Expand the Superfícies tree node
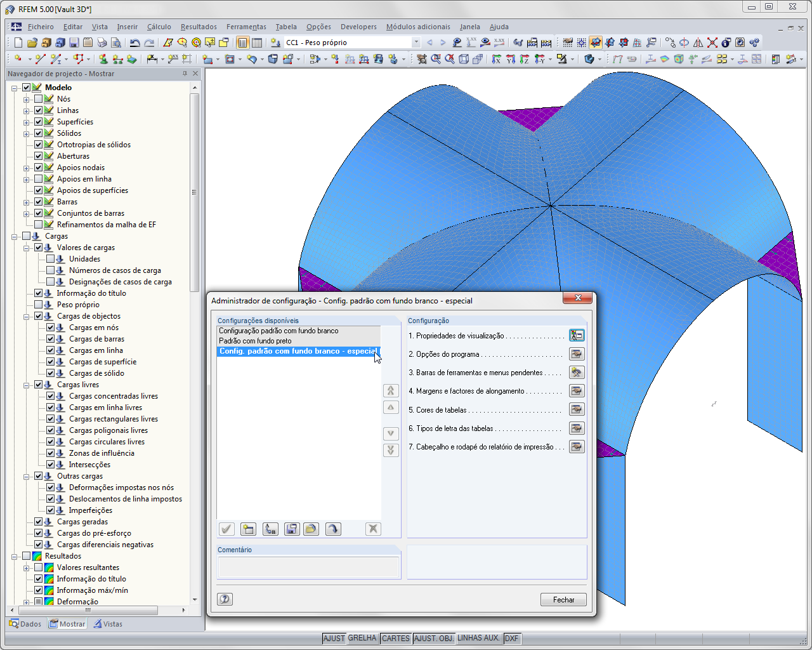This screenshot has height=650, width=812. pos(27,122)
